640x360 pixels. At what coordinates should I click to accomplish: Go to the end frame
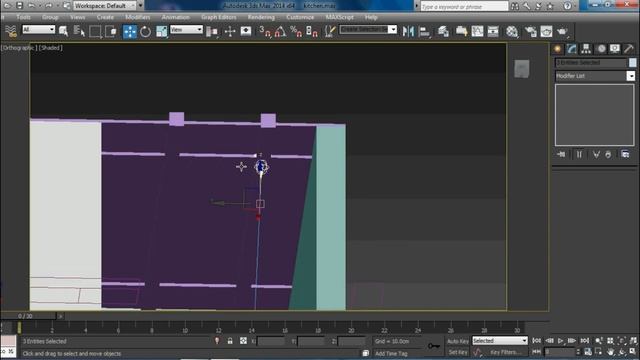click(584, 340)
